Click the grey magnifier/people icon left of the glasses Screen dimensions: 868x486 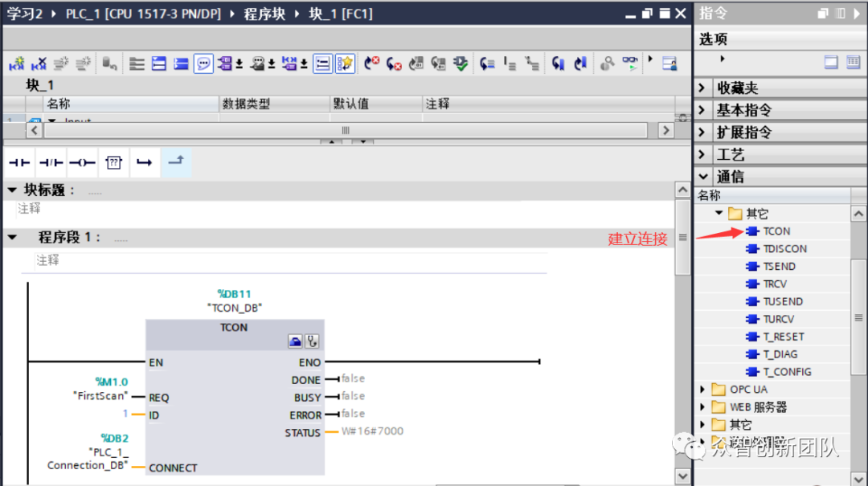[608, 63]
